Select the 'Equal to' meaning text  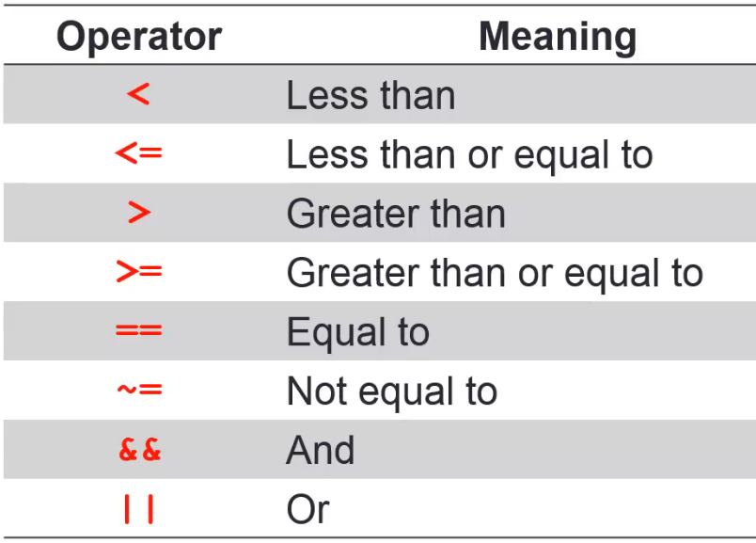click(357, 332)
